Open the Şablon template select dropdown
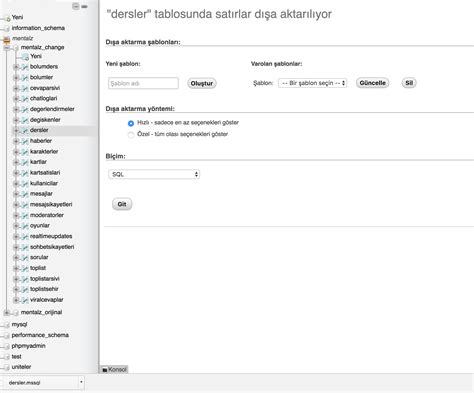The image size is (474, 393). [x=313, y=83]
